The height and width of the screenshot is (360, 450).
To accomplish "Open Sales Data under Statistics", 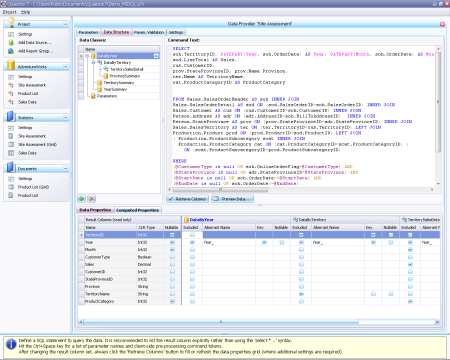I will tap(27, 153).
